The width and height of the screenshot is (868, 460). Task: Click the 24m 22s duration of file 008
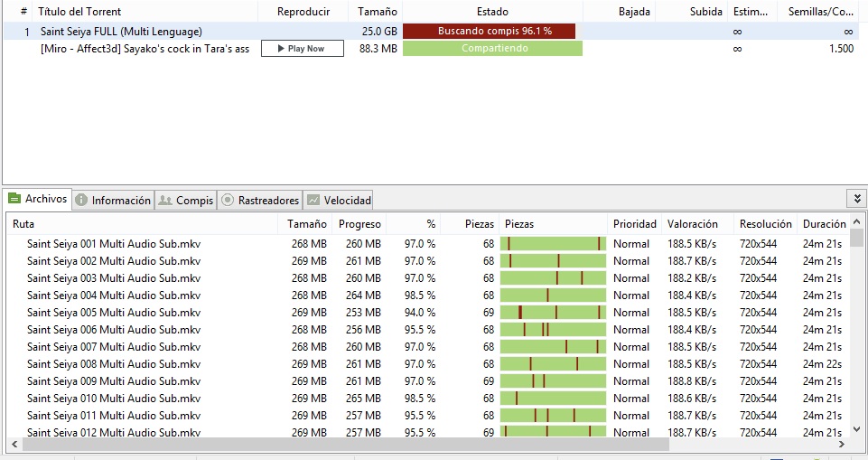822,364
